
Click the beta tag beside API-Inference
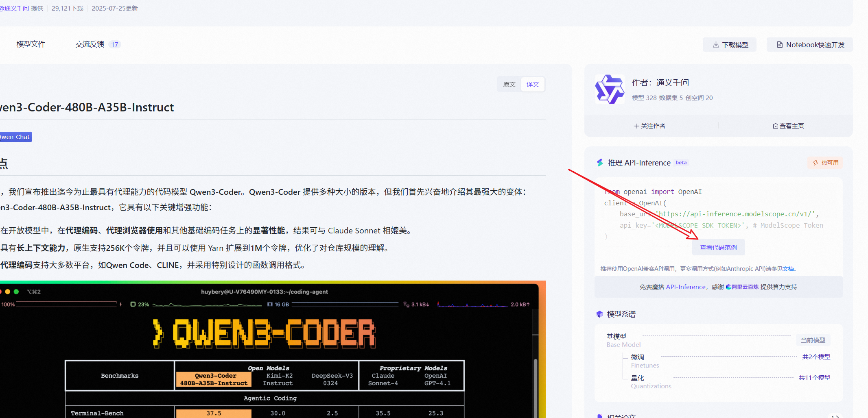[681, 163]
